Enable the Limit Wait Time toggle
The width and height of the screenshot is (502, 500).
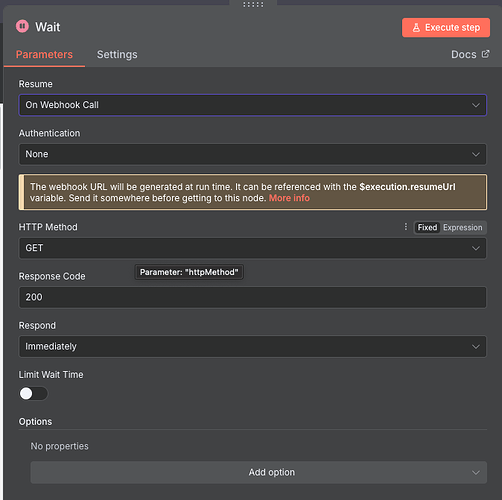[33, 394]
